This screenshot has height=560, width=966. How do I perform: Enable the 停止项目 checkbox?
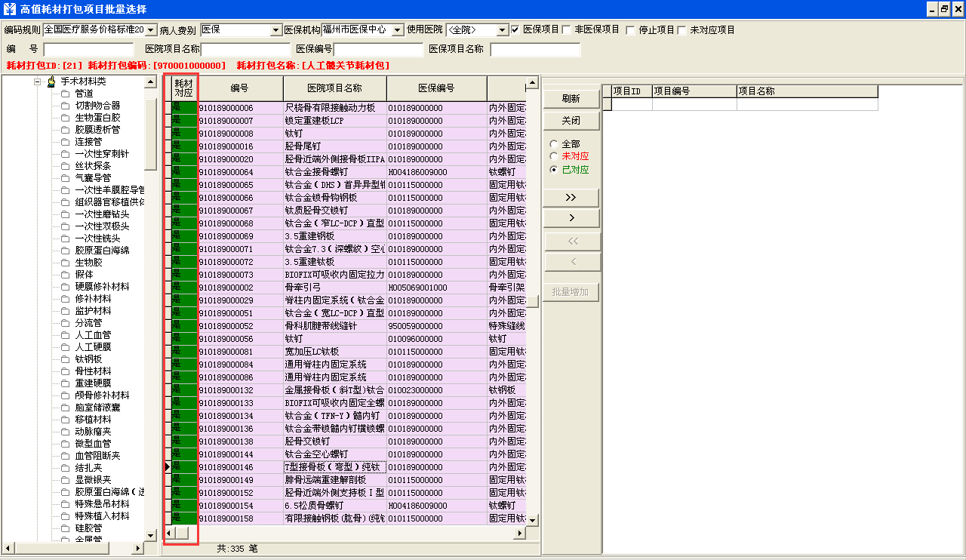(x=631, y=30)
